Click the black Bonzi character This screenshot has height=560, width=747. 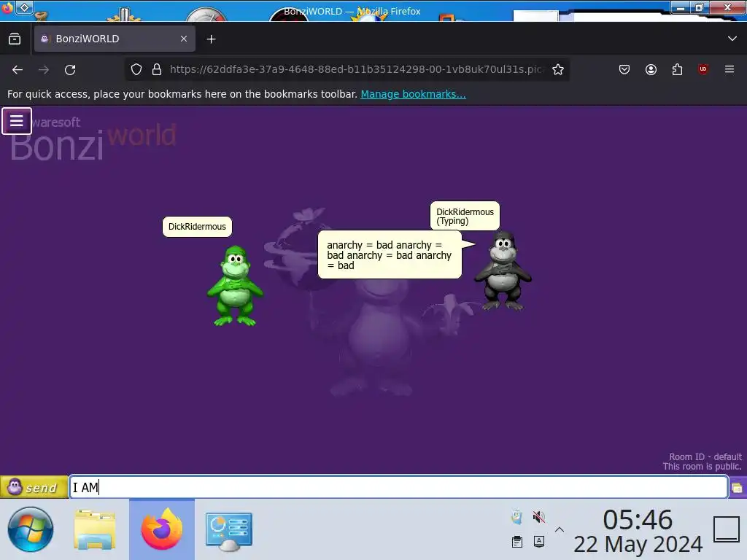503,271
